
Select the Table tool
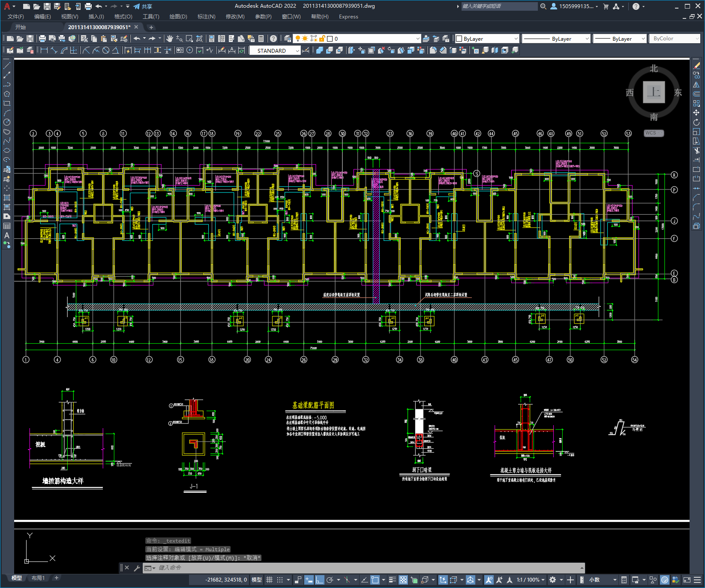pos(7,226)
